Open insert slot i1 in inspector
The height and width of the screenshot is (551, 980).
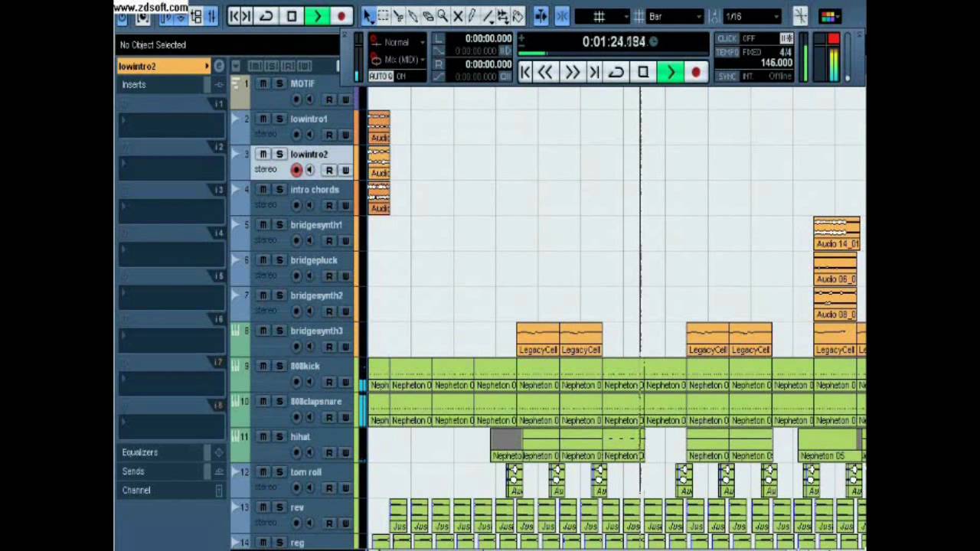click(x=171, y=124)
